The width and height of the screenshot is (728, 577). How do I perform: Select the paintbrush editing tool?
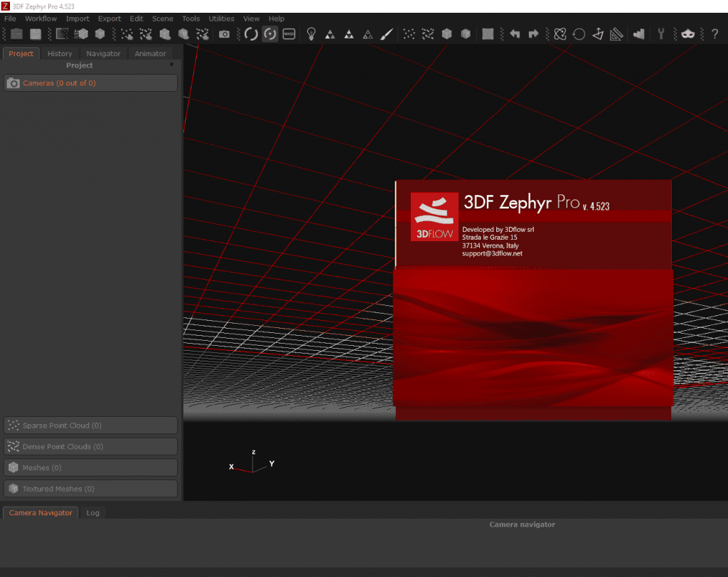386,33
